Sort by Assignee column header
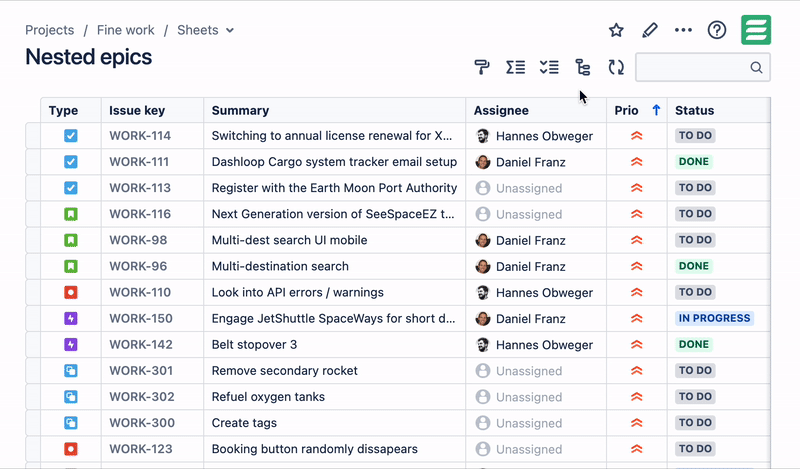 point(501,110)
